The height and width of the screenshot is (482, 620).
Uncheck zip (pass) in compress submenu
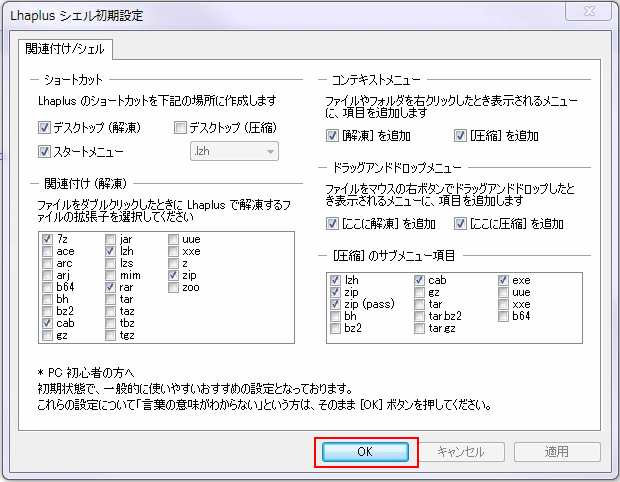pyautogui.click(x=335, y=305)
